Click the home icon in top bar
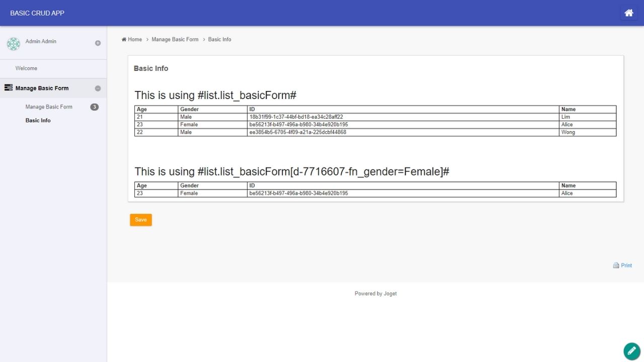 (x=628, y=13)
